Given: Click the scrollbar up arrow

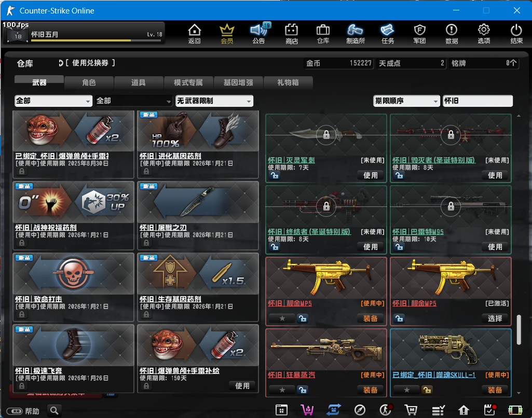Looking at the screenshot, I should click(x=519, y=116).
